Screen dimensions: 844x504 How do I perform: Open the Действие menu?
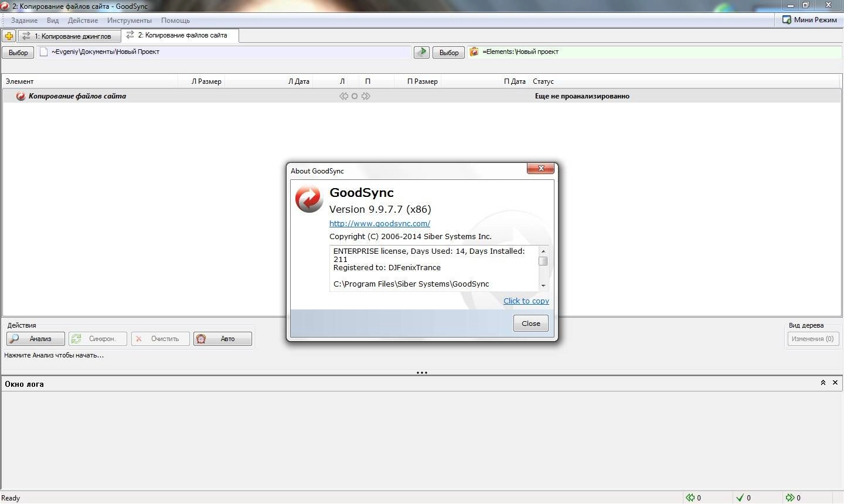[x=83, y=20]
